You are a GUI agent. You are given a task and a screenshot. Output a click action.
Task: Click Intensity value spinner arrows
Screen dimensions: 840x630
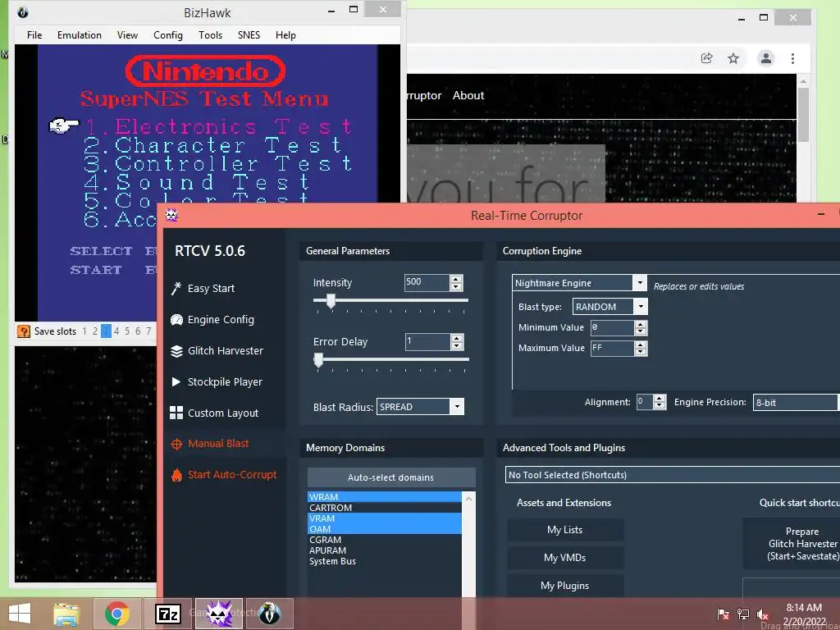point(456,282)
